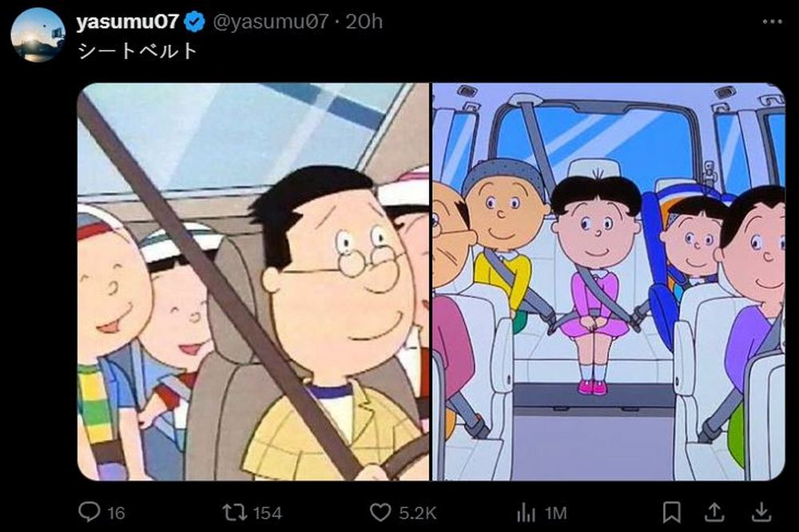Open yasumu07's profile picture

pos(38,35)
